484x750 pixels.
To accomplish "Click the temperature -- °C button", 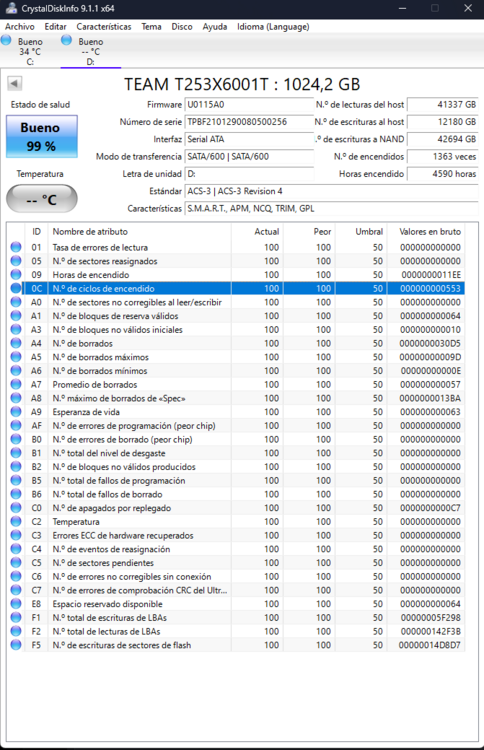I will [x=42, y=199].
